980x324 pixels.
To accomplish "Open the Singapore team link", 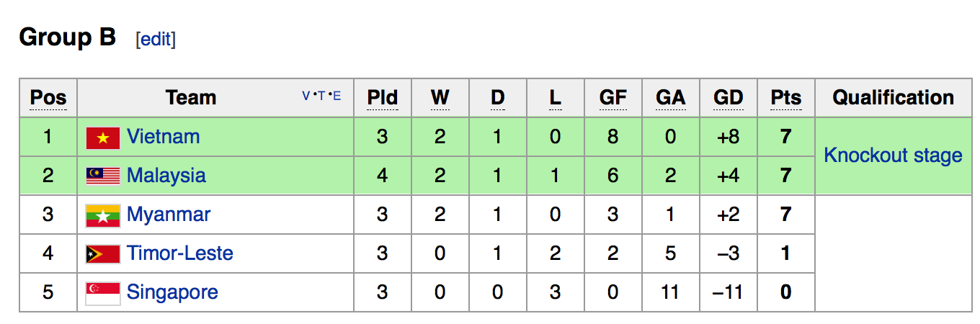I will pos(172,292).
